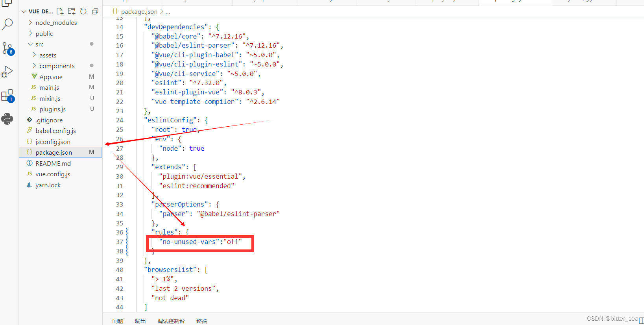Image resolution: width=644 pixels, height=325 pixels.
Task: Click "node": true on line 27
Action: (x=181, y=148)
